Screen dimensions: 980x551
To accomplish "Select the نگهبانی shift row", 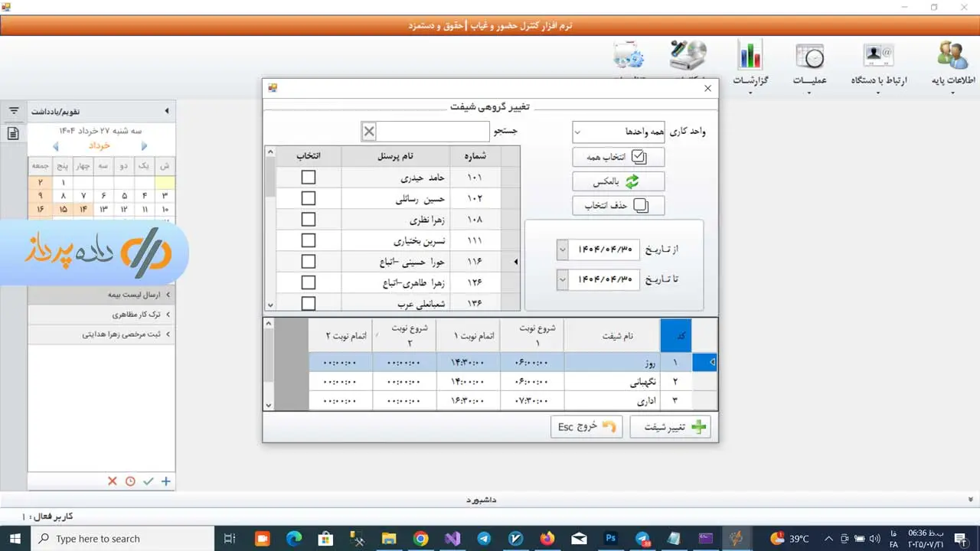I will click(612, 381).
